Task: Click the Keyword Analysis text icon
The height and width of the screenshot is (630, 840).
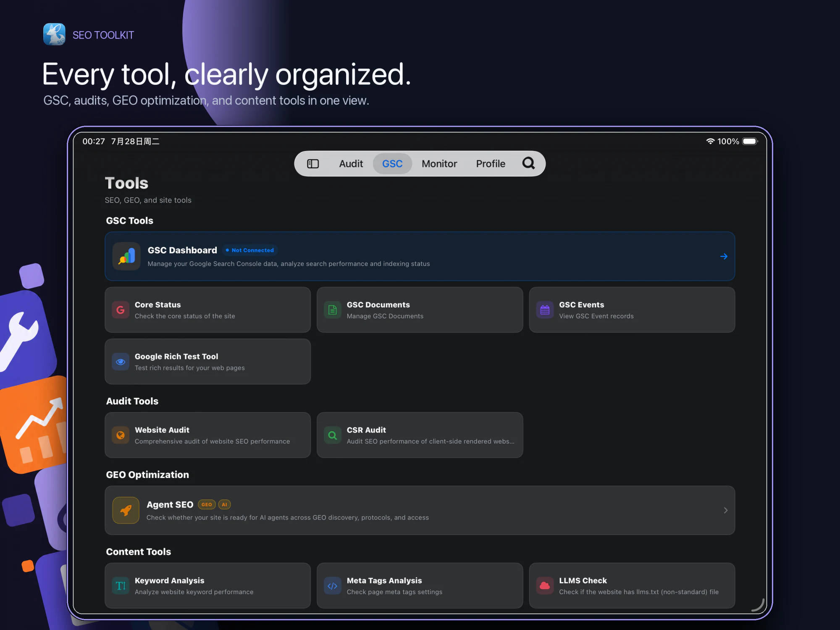Action: pyautogui.click(x=121, y=585)
